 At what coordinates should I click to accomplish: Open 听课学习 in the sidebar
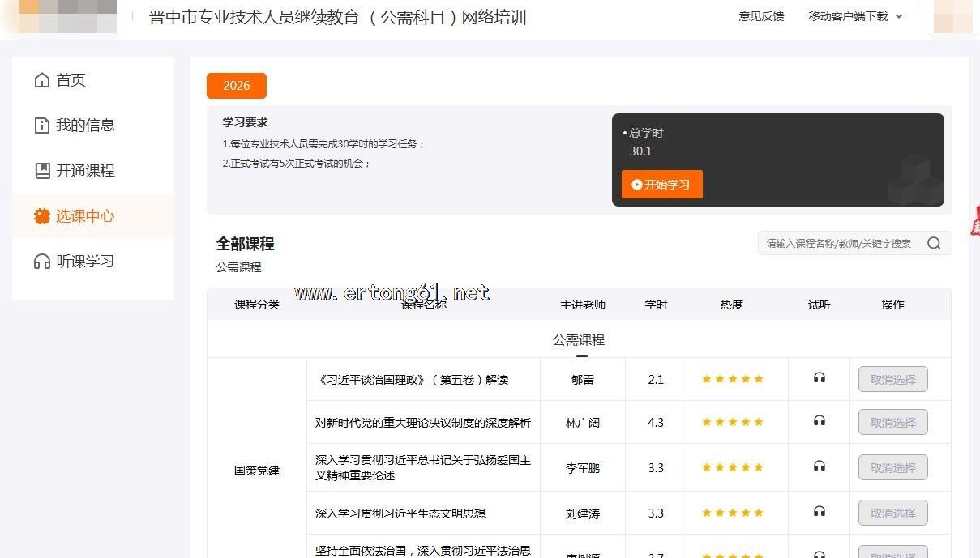point(93,262)
